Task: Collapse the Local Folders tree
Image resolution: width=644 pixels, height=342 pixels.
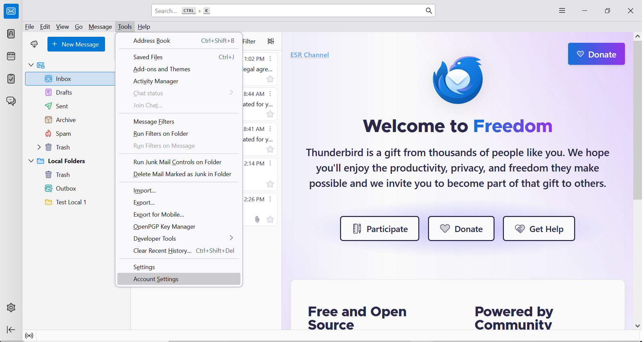Action: (x=31, y=161)
